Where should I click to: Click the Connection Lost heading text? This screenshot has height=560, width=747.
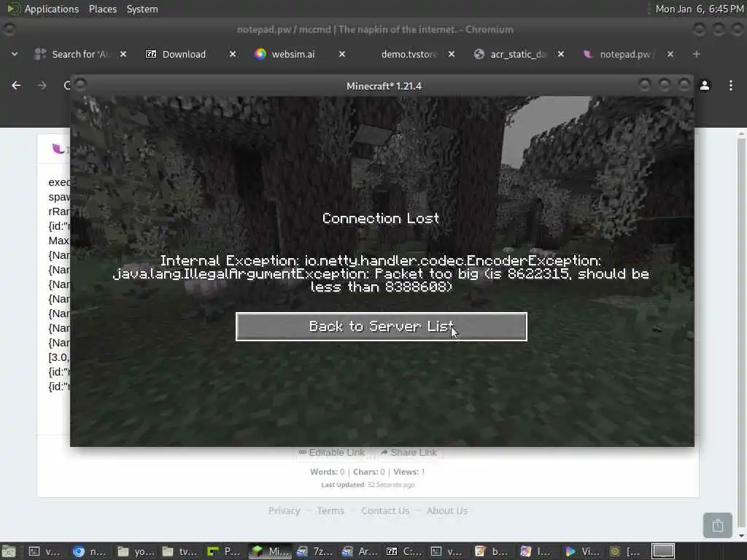(x=381, y=219)
